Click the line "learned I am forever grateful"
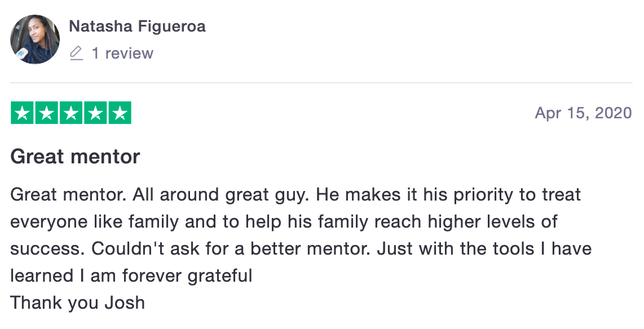Image resolution: width=644 pixels, height=329 pixels. click(131, 275)
